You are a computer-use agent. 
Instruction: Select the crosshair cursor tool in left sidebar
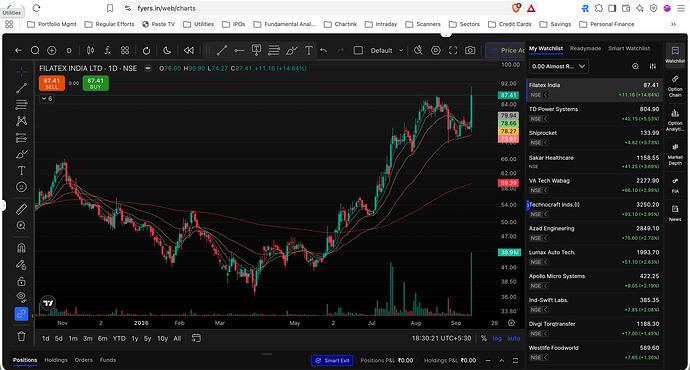[x=21, y=71]
